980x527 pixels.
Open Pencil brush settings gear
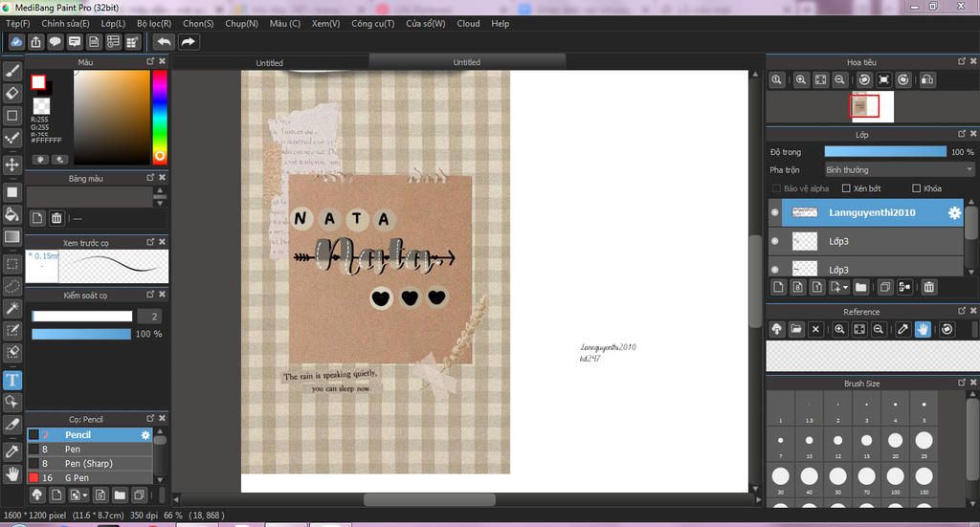[145, 435]
